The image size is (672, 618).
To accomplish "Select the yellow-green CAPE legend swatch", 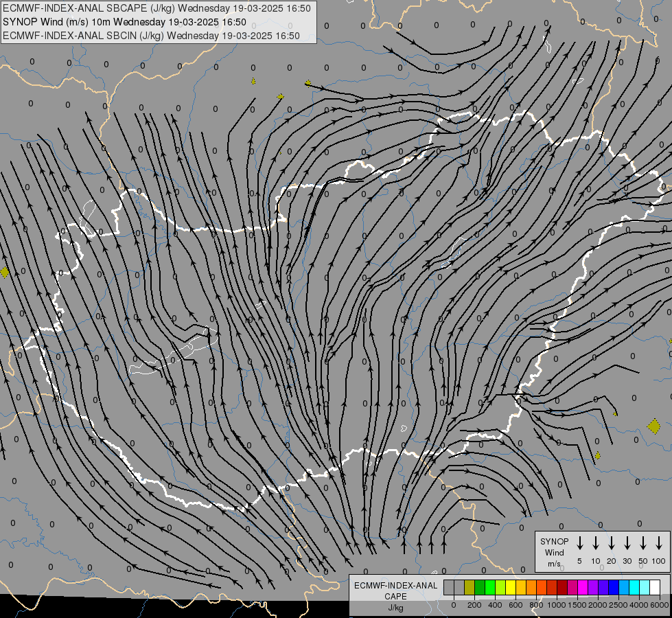I will point(500,588).
